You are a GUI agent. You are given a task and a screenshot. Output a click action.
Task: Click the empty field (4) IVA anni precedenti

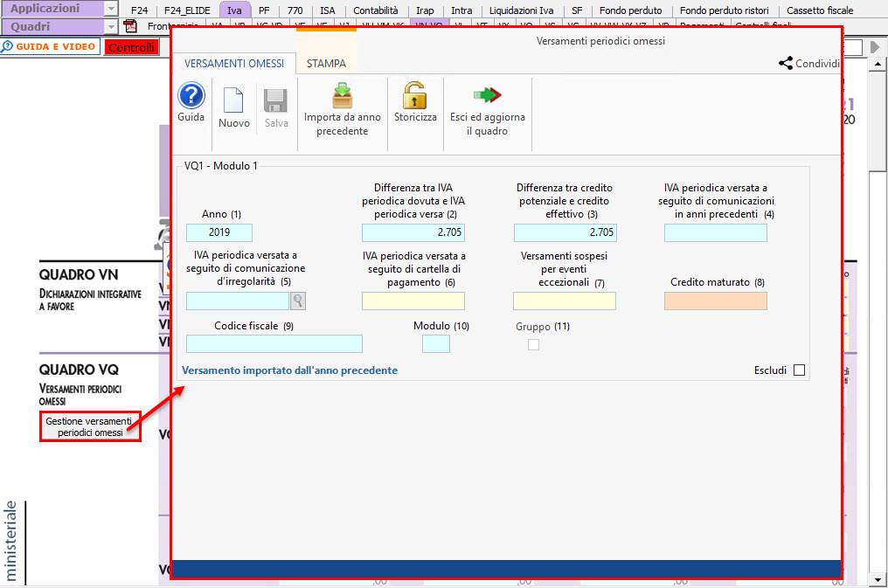716,232
